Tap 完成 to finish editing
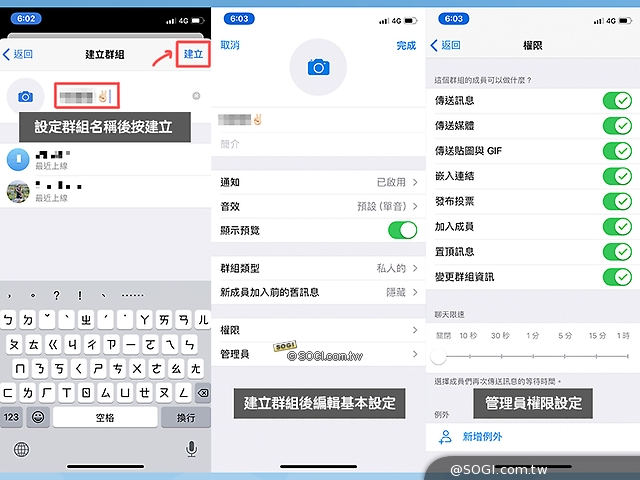Screen dimensions: 640x480 tap(406, 45)
